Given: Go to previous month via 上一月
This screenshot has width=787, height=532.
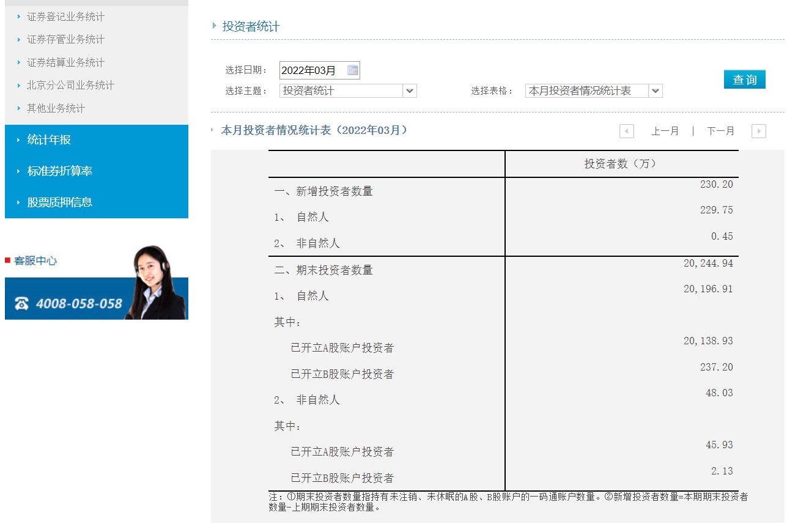Looking at the screenshot, I should click(x=666, y=130).
